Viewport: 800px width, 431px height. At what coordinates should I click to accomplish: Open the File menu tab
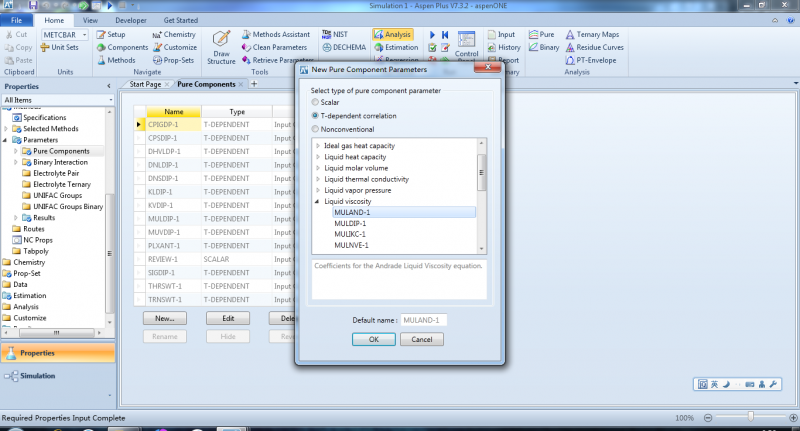pos(16,20)
